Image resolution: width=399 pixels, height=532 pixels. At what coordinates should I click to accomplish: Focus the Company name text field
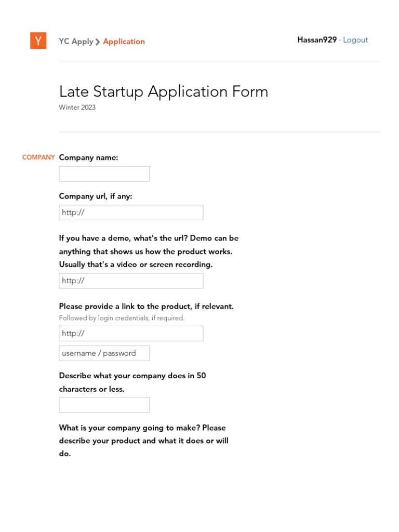tap(104, 174)
